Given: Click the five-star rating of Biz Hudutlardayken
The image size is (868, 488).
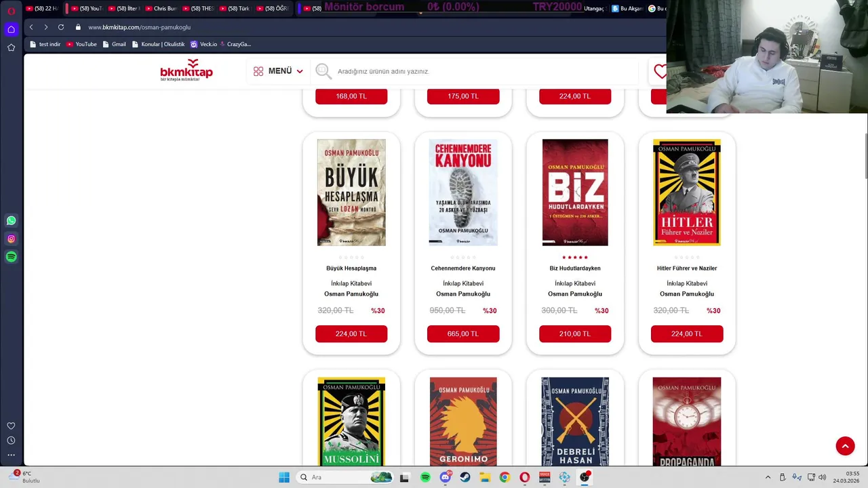Looking at the screenshot, I should (575, 258).
